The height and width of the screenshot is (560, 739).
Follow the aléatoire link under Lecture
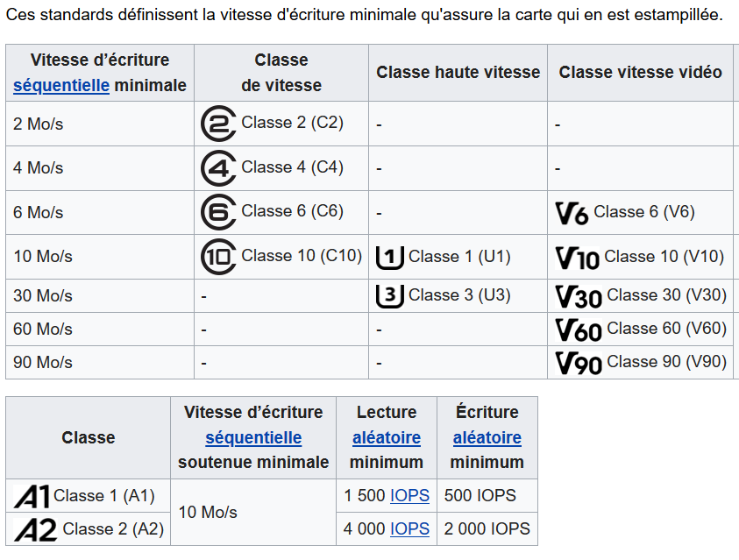387,437
